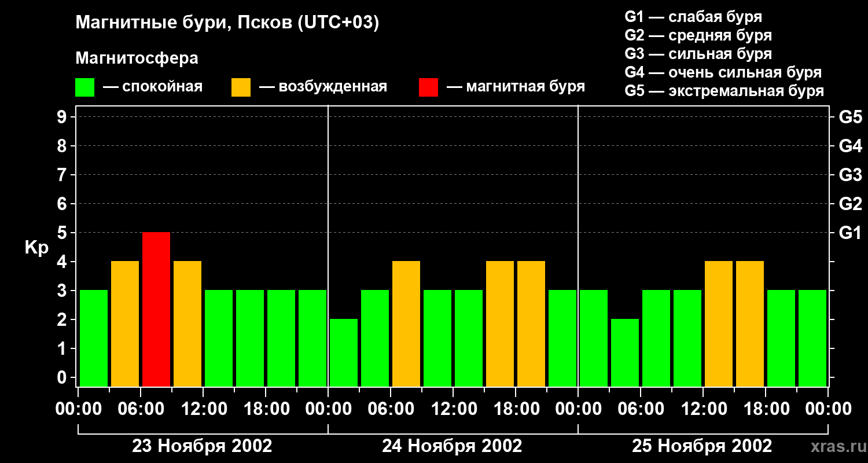Image resolution: width=868 pixels, height=463 pixels.
Task: Click the '23 Ноября 2002' date label
Action: [x=202, y=446]
